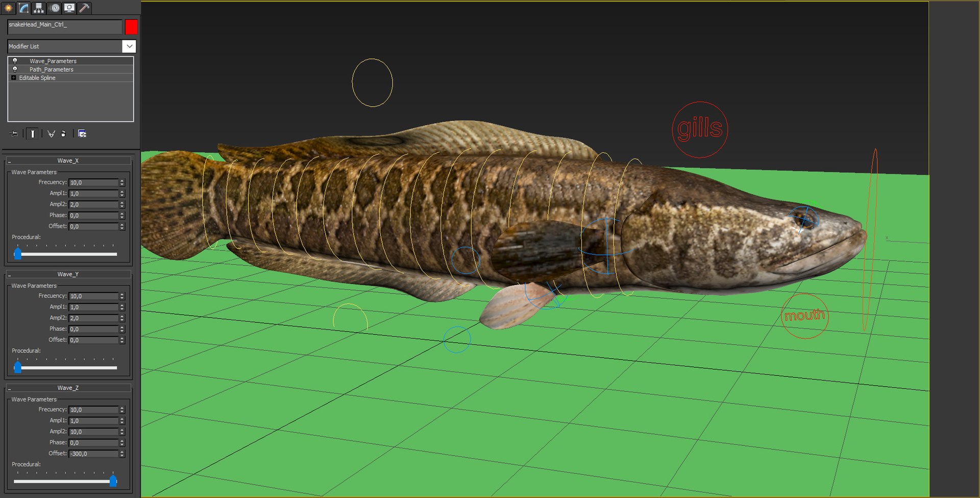Click Wave_Z Frecuency value field
Image resolution: width=980 pixels, height=498 pixels.
(x=94, y=410)
